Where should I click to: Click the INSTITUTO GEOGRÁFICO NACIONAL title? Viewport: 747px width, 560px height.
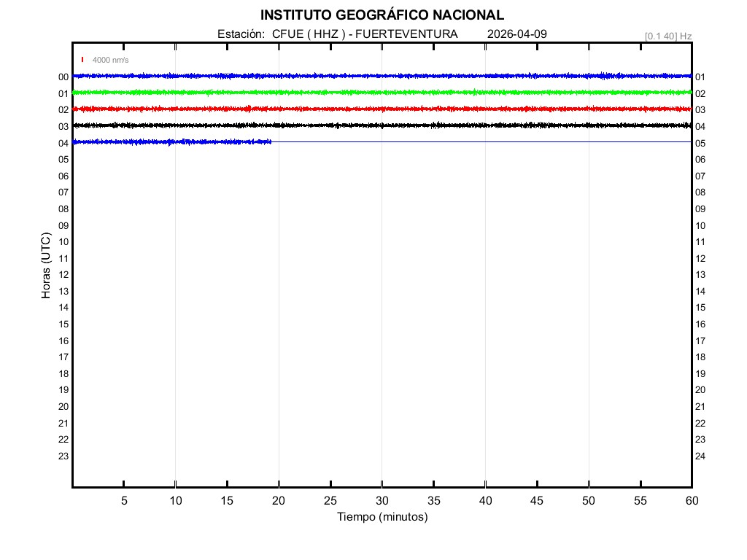tap(382, 15)
